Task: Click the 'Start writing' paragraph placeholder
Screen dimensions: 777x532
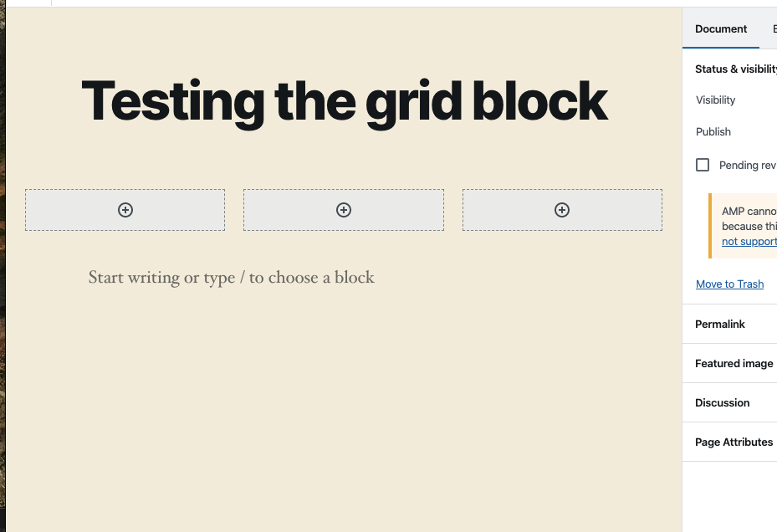Action: click(x=231, y=277)
